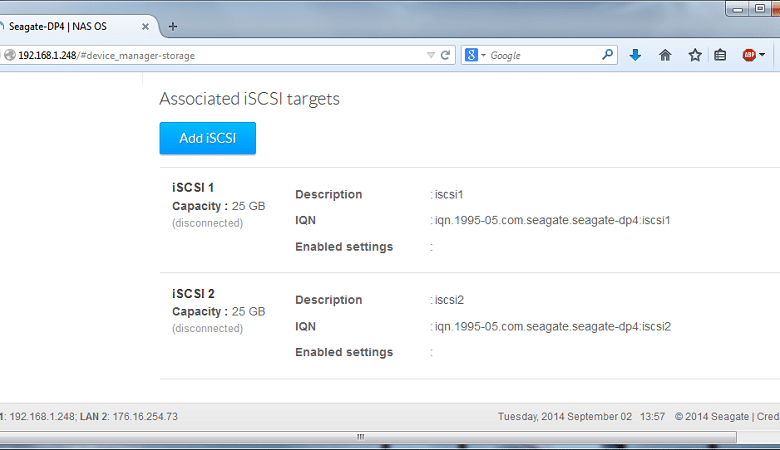Restore down the browser window
Image resolution: width=780 pixels, height=450 pixels.
[760, 8]
